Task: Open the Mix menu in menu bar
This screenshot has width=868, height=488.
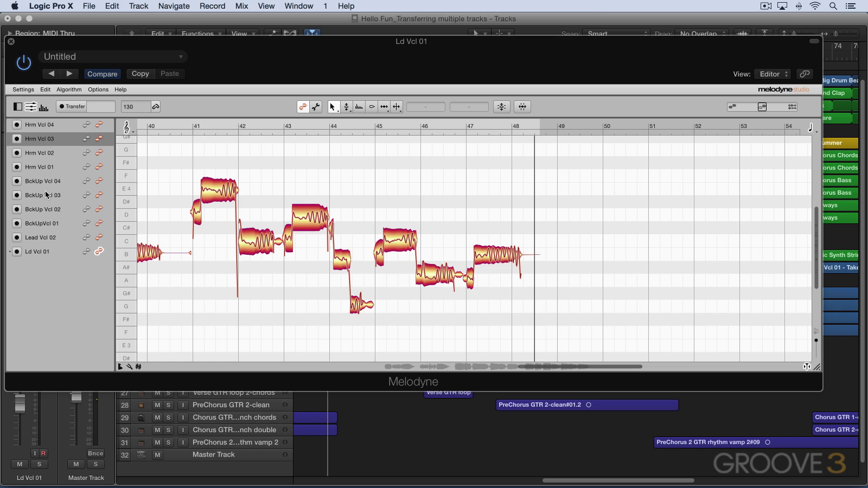Action: coord(241,6)
